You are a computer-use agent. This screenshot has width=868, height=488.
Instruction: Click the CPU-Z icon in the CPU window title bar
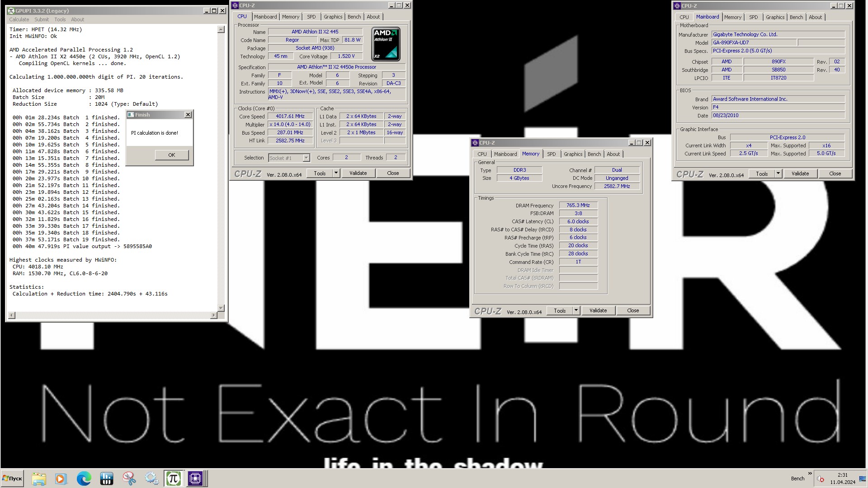(235, 5)
